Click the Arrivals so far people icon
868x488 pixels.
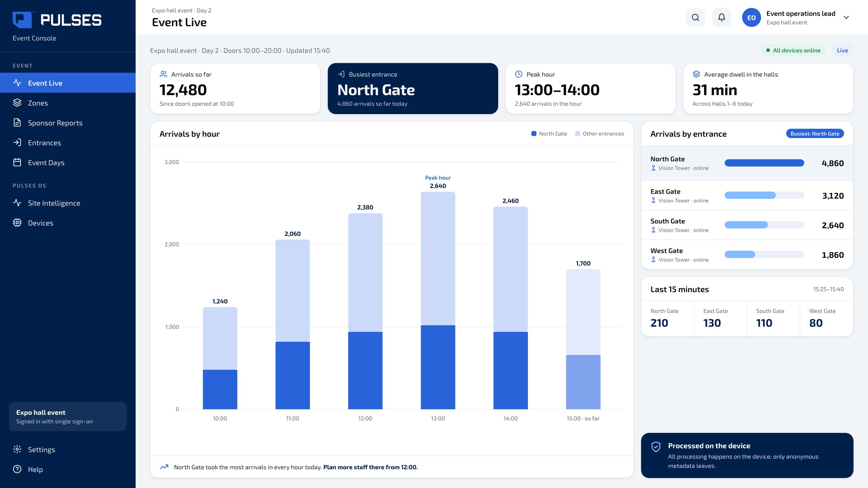click(x=163, y=74)
